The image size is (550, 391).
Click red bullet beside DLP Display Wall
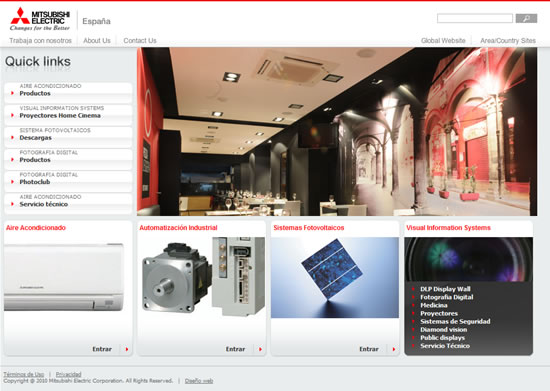click(413, 289)
